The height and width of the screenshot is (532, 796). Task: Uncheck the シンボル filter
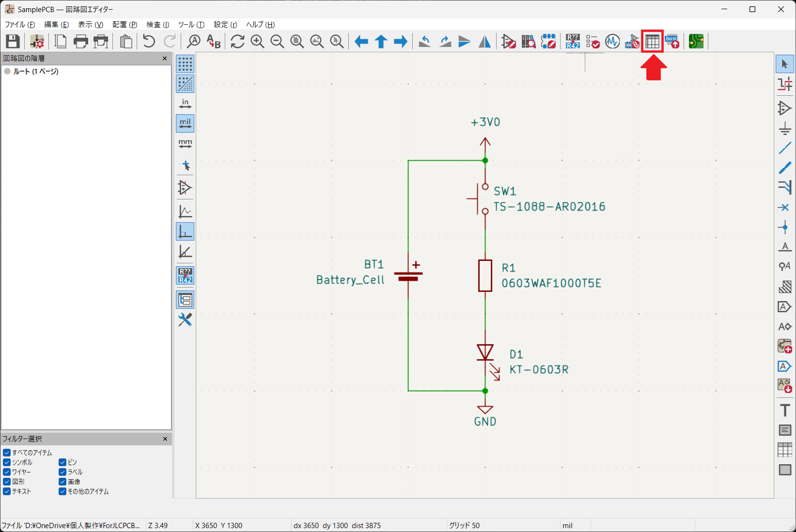(7, 462)
